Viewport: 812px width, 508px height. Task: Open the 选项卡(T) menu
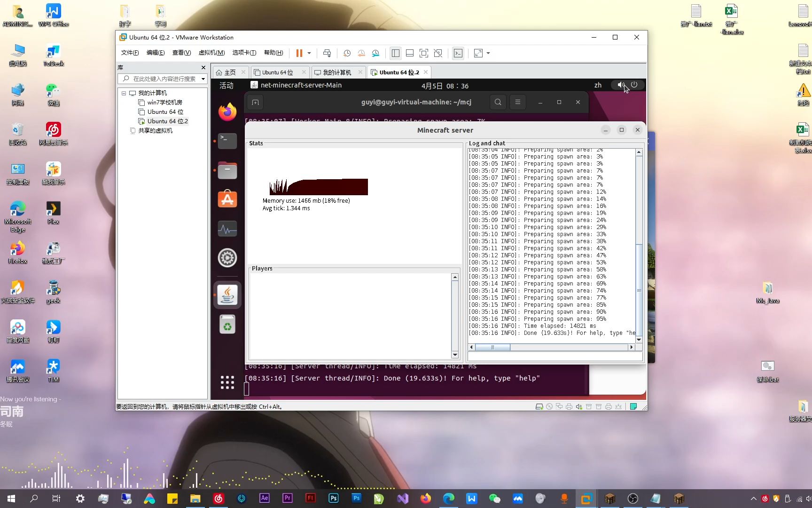pyautogui.click(x=244, y=53)
